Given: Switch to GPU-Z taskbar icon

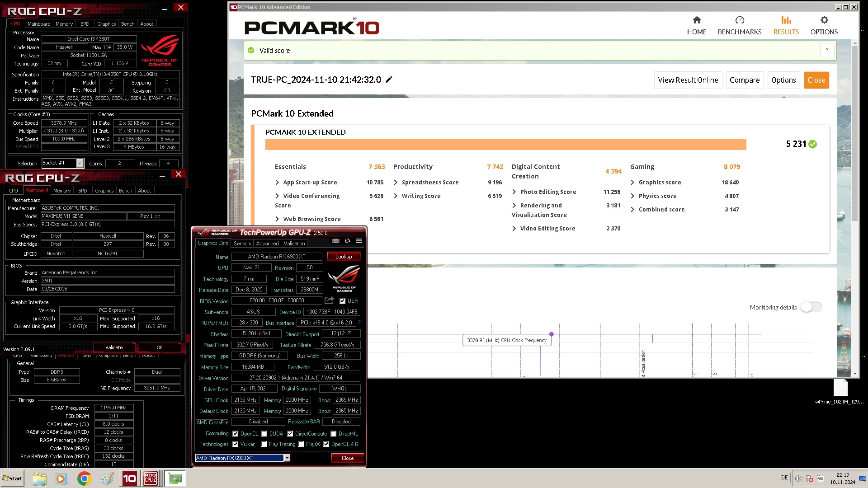Looking at the screenshot, I should pos(175,479).
